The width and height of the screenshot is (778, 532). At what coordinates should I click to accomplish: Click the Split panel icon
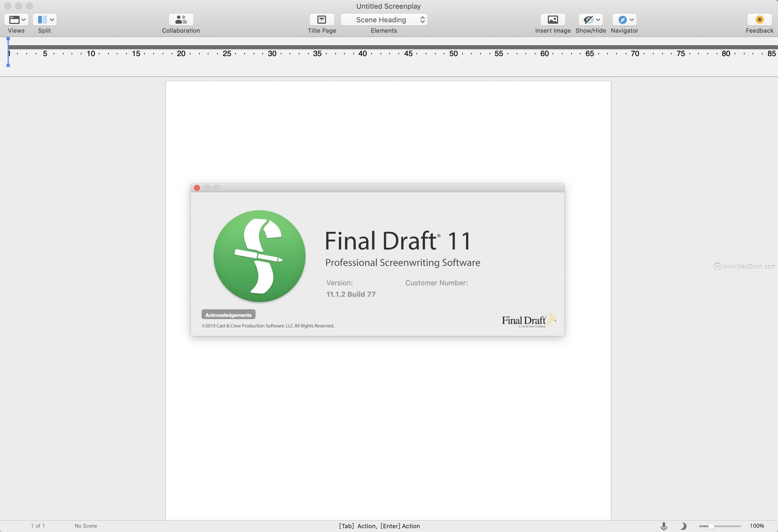pyautogui.click(x=42, y=20)
